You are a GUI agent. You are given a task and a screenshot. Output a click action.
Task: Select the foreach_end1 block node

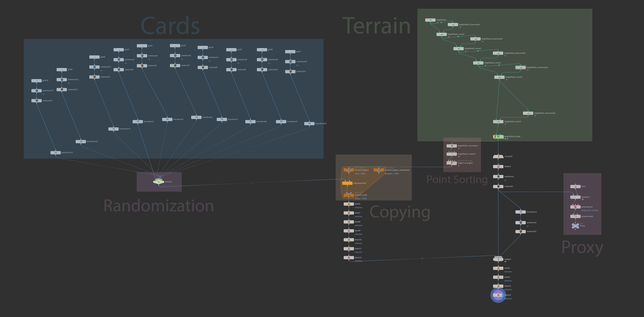point(349,195)
